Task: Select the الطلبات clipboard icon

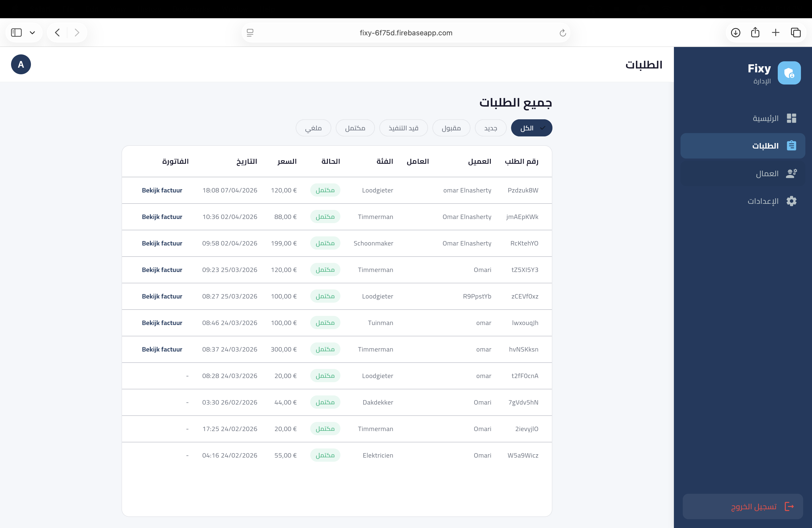Action: [792, 146]
